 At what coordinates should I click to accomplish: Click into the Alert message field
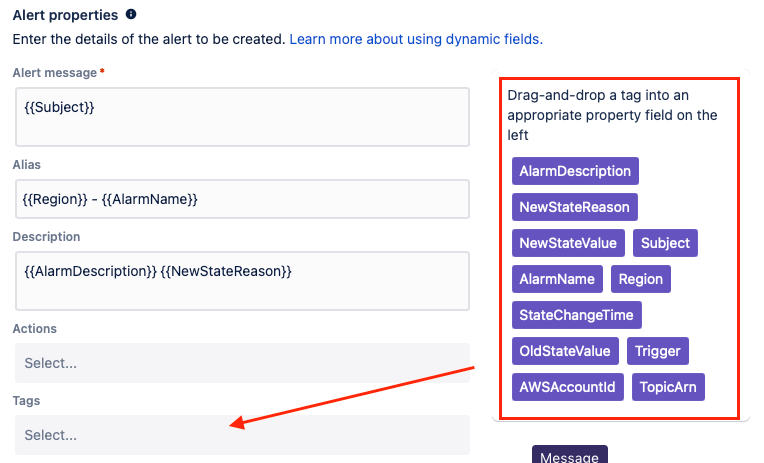coord(242,117)
